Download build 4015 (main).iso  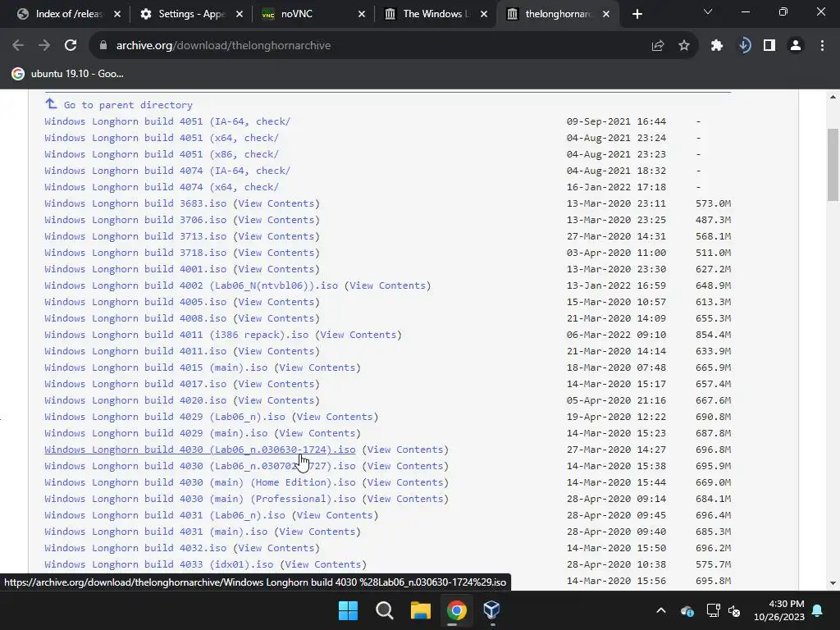pyautogui.click(x=156, y=367)
